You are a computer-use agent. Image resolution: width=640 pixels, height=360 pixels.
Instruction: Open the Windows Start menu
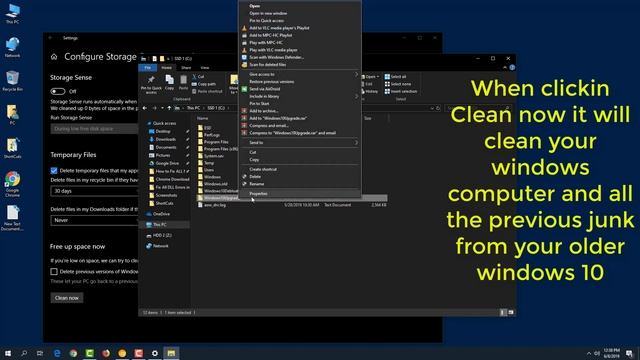[x=8, y=353]
